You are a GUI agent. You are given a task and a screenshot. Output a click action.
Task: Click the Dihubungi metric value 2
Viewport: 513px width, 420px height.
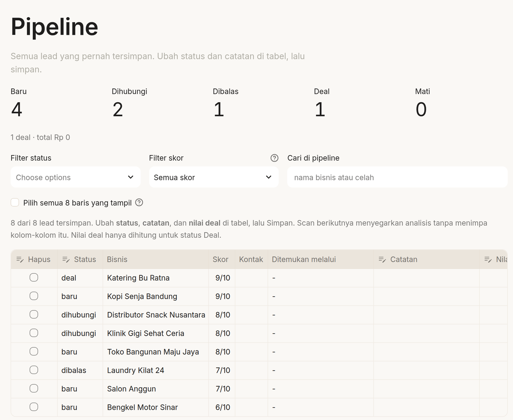(118, 109)
